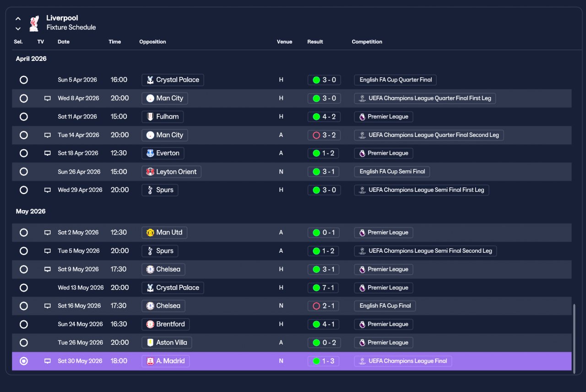Image resolution: width=586 pixels, height=392 pixels.
Task: Open A. Madrid opposition button
Action: (165, 361)
